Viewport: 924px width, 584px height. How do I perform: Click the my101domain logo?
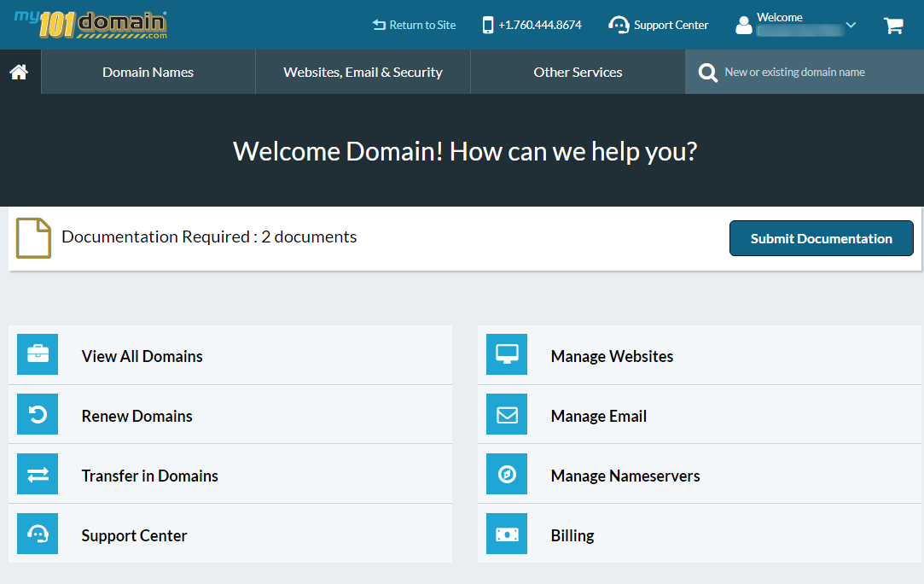[90, 25]
